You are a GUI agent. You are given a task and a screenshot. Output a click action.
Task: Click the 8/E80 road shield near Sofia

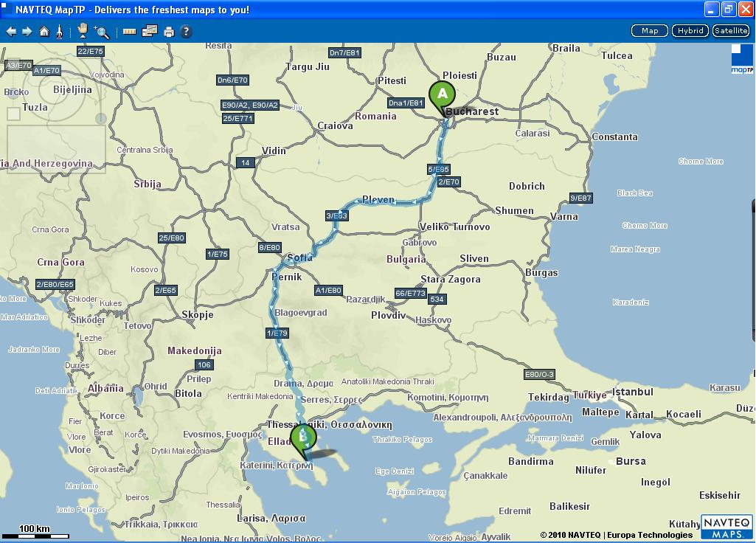(269, 247)
